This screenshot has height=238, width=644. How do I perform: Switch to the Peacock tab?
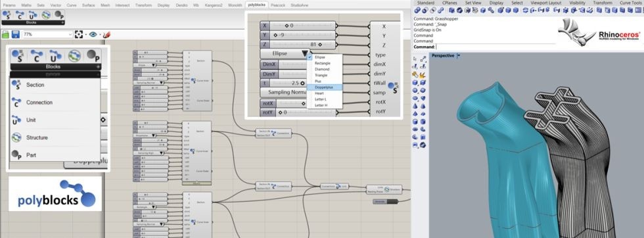click(278, 5)
